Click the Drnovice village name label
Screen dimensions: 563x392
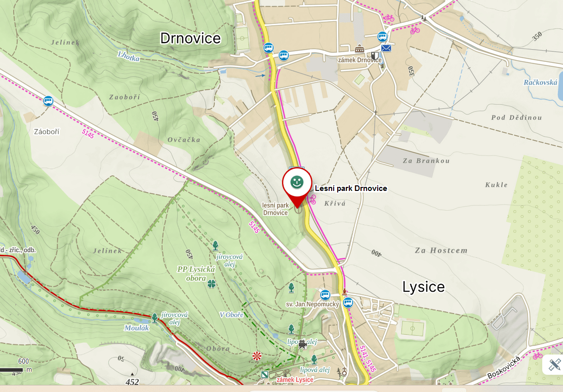190,38
